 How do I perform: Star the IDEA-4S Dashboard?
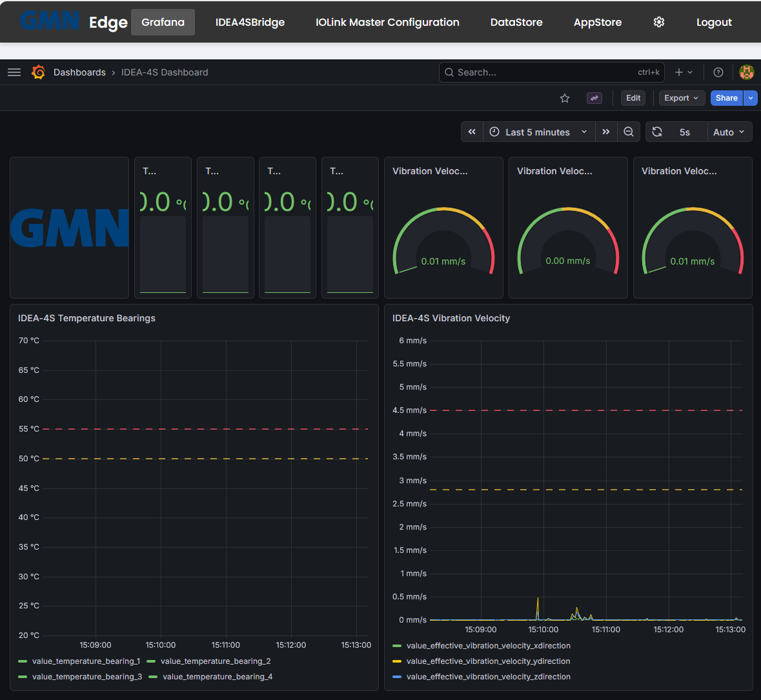pyautogui.click(x=565, y=98)
